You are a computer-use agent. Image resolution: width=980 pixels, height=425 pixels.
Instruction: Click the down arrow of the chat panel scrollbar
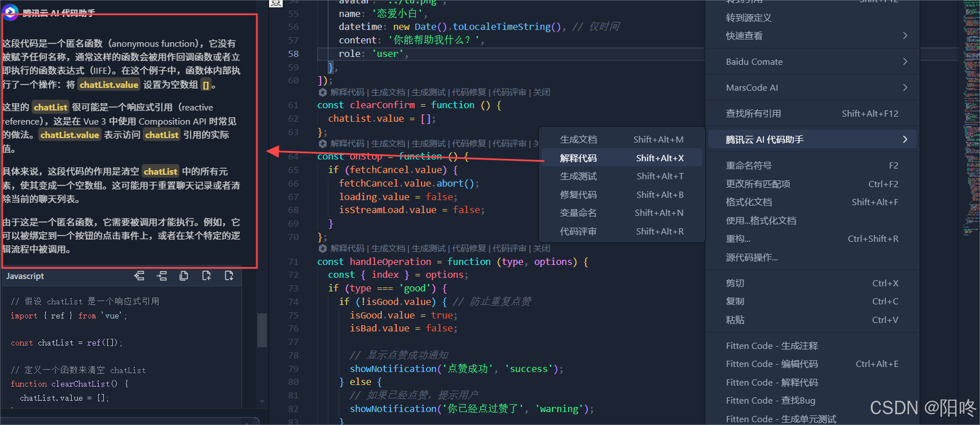[262, 402]
